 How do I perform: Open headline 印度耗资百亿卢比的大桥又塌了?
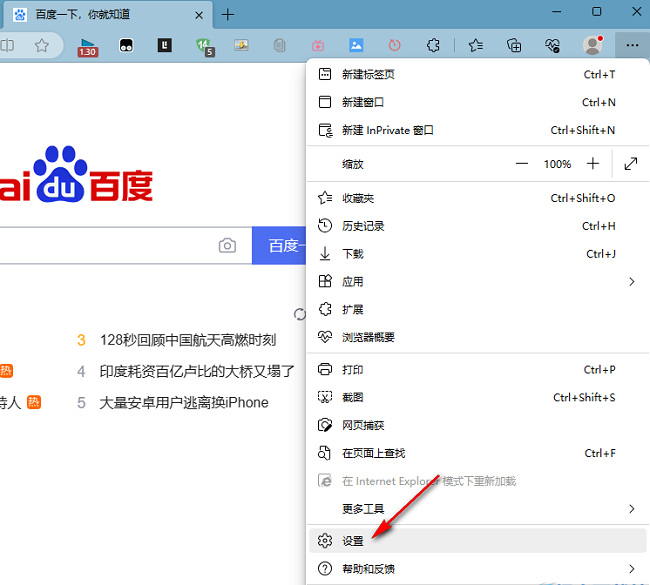[x=197, y=371]
